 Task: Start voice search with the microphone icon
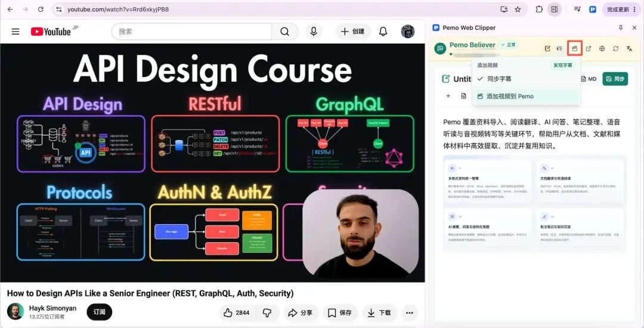pyautogui.click(x=314, y=32)
